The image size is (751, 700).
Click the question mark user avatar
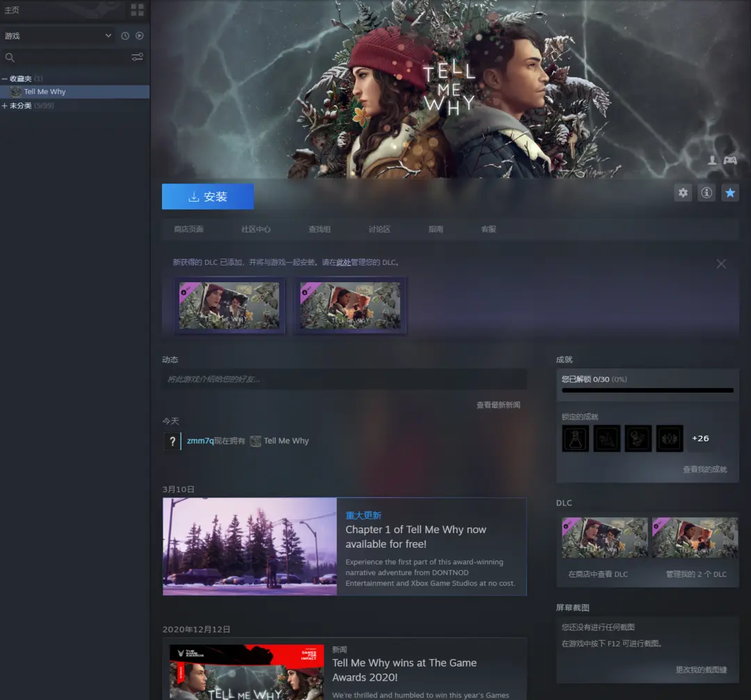point(172,441)
